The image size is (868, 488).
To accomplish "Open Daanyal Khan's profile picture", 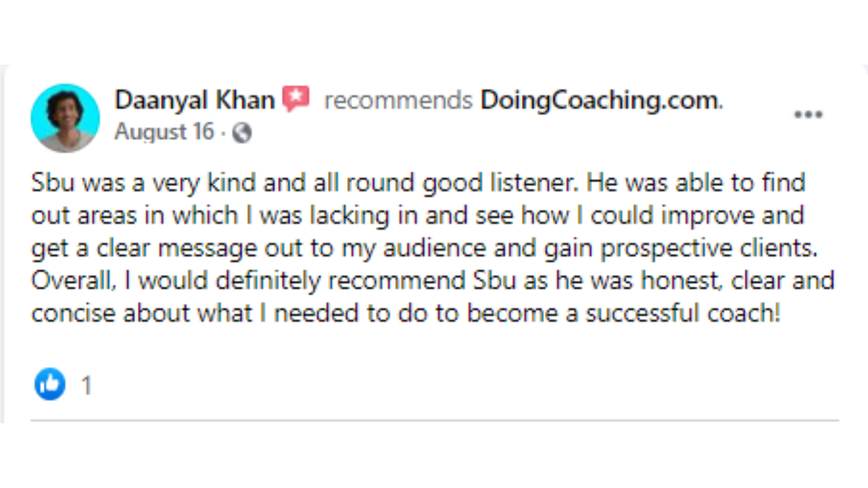I will (65, 118).
